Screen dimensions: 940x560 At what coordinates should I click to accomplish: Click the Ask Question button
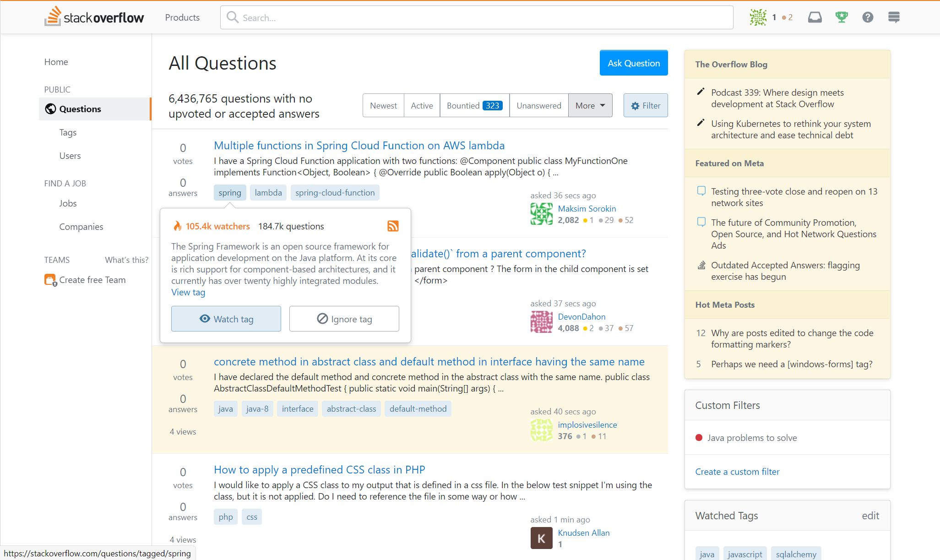pyautogui.click(x=634, y=63)
